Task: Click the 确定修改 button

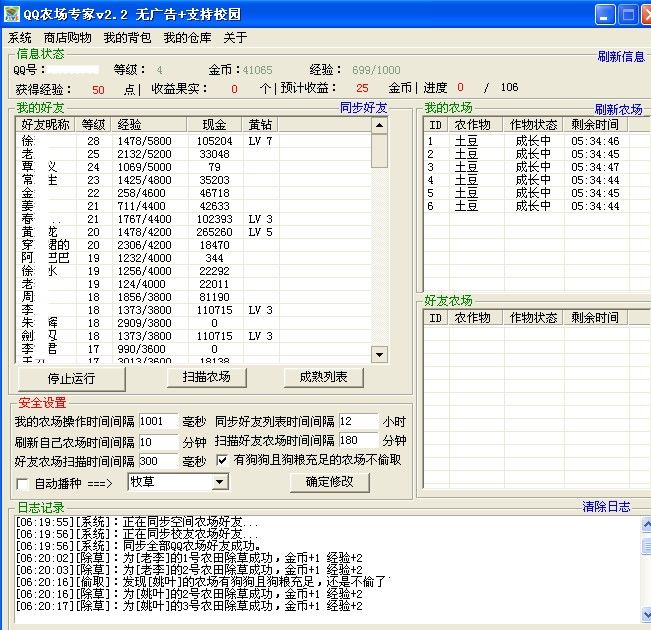Action: tap(330, 482)
